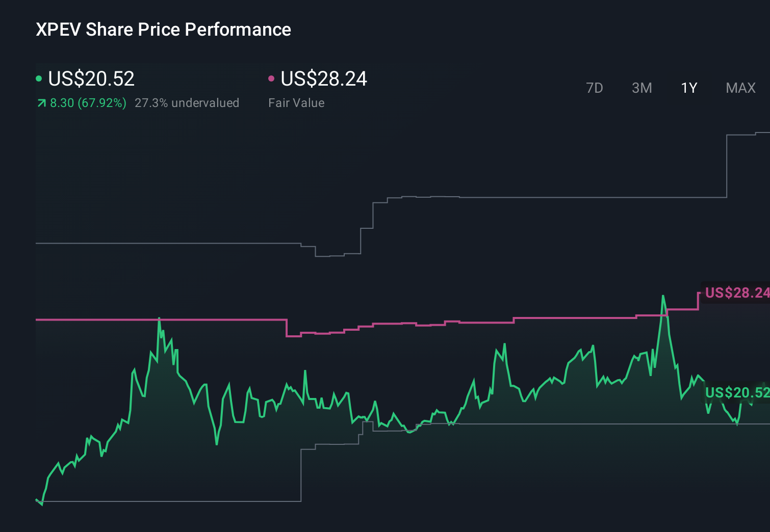Image resolution: width=770 pixels, height=532 pixels.
Task: Click the starting point of the green price line
Action: click(37, 500)
